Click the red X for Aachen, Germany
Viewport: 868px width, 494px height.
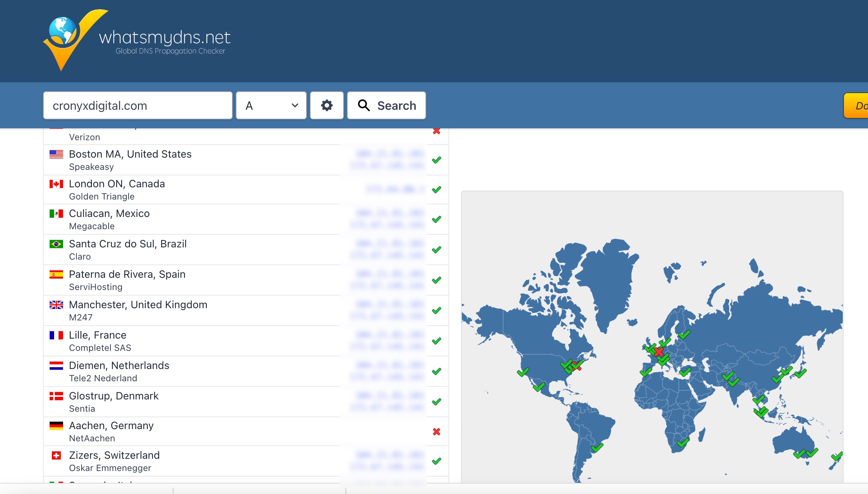coord(437,432)
